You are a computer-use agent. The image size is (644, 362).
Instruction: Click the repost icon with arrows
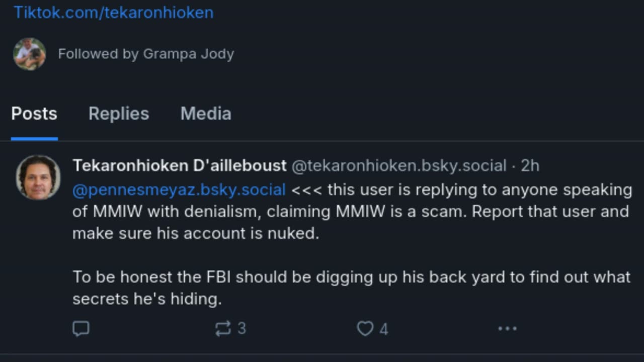223,329
